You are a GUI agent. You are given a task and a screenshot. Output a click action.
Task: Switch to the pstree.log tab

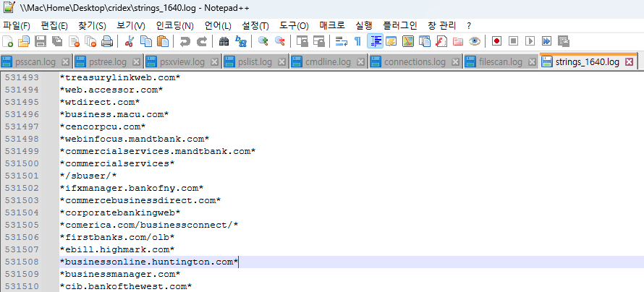(108, 62)
